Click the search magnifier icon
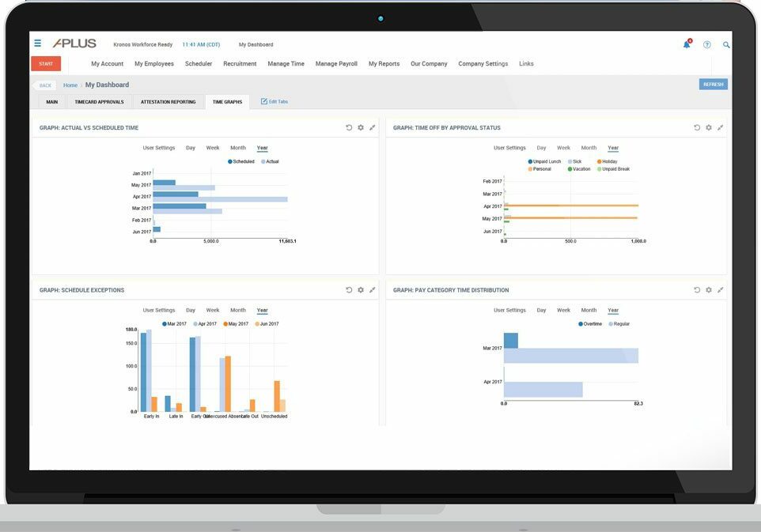Screen dimensions: 761x532 tap(726, 44)
